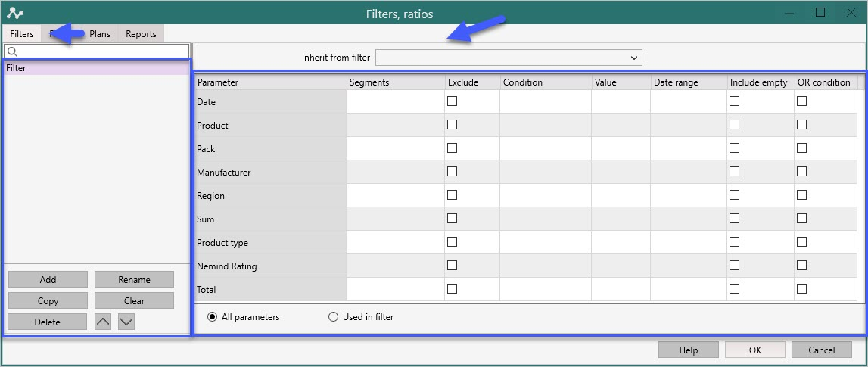Enable Include empty for Total

(734, 288)
